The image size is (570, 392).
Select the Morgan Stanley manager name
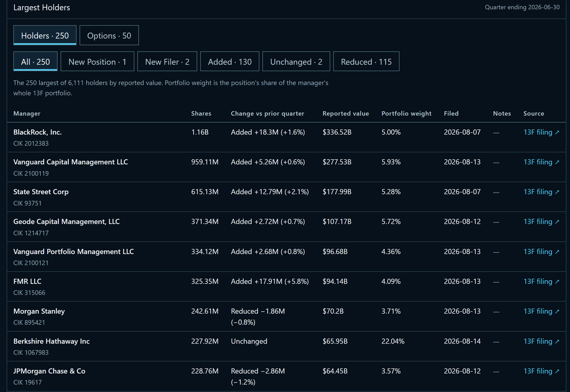click(x=39, y=311)
